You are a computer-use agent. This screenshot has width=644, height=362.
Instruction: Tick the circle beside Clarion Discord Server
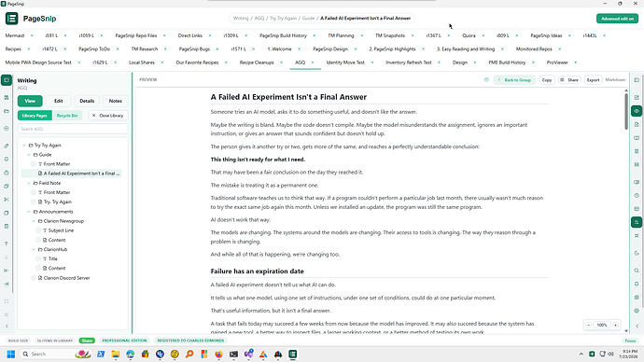coord(34,278)
